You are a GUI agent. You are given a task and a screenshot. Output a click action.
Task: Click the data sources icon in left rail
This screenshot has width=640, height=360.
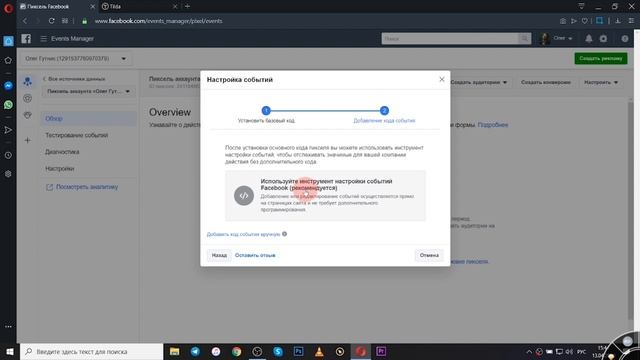tap(27, 82)
